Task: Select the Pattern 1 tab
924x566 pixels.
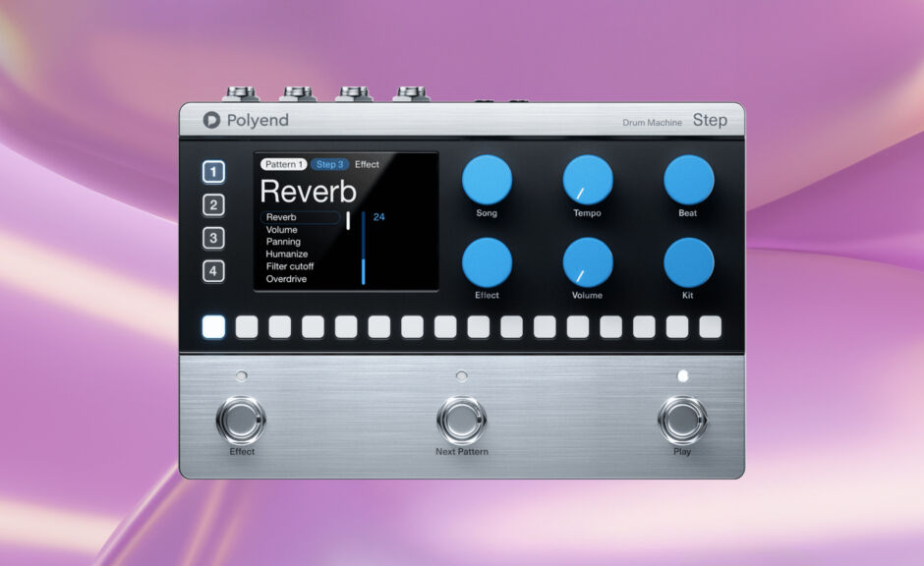Action: [x=283, y=164]
